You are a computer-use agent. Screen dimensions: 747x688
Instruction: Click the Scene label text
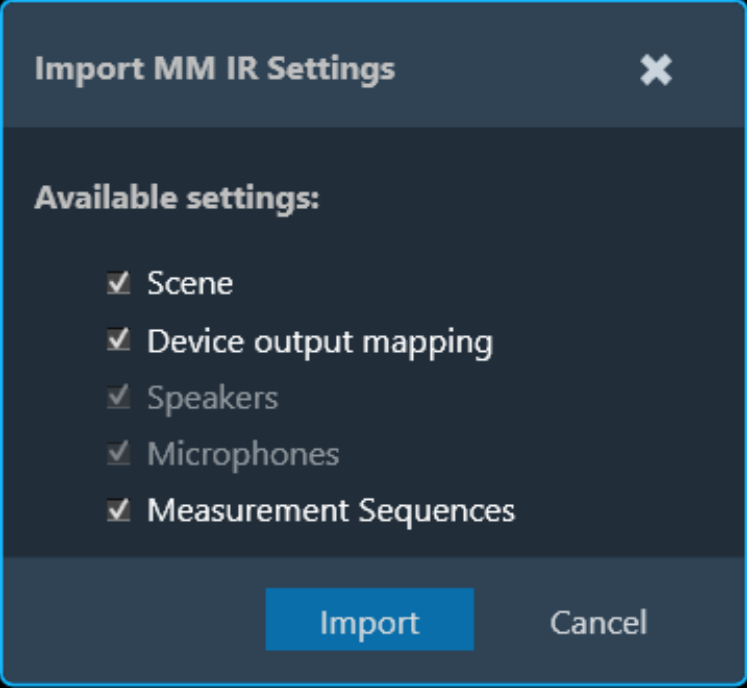[190, 283]
